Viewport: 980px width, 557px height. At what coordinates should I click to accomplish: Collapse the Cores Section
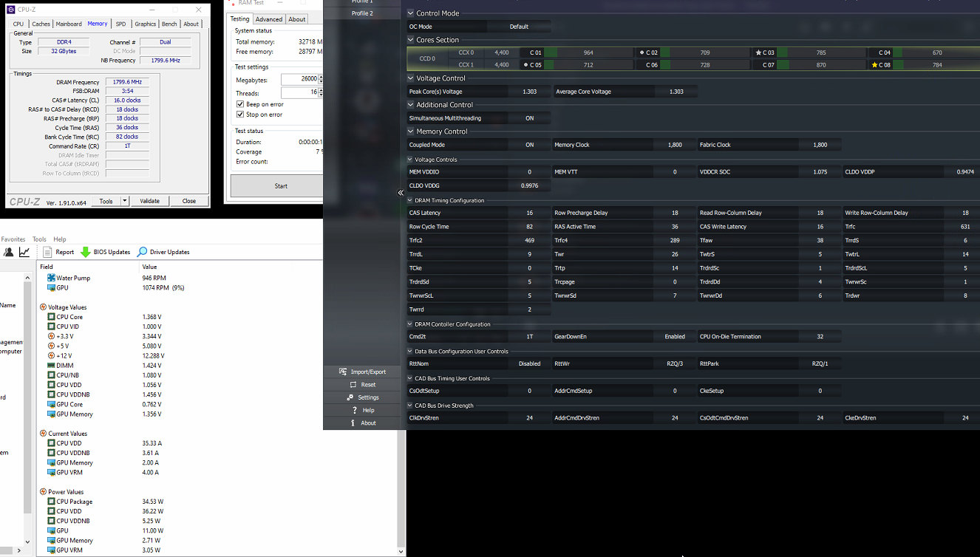click(411, 40)
